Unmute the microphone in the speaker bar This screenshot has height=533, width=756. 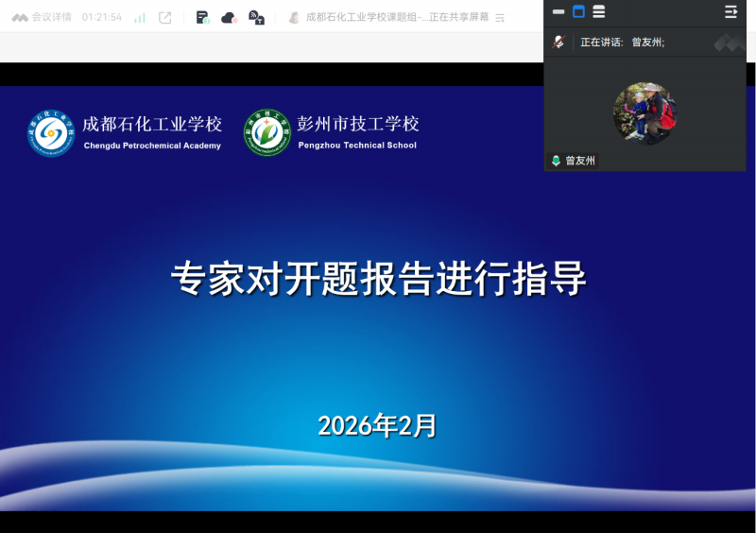558,42
